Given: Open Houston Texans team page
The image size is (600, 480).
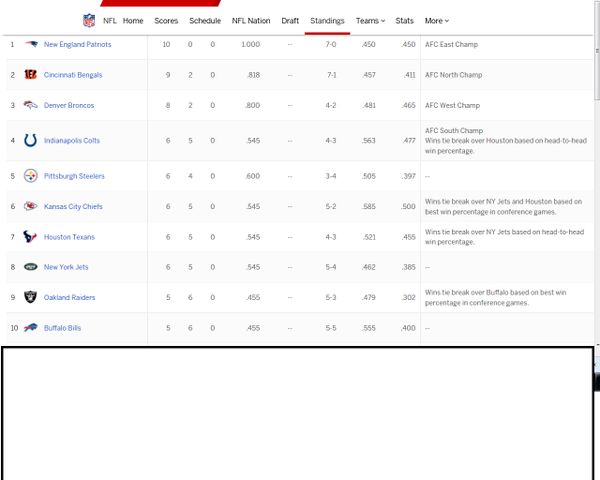Looking at the screenshot, I should coord(69,237).
